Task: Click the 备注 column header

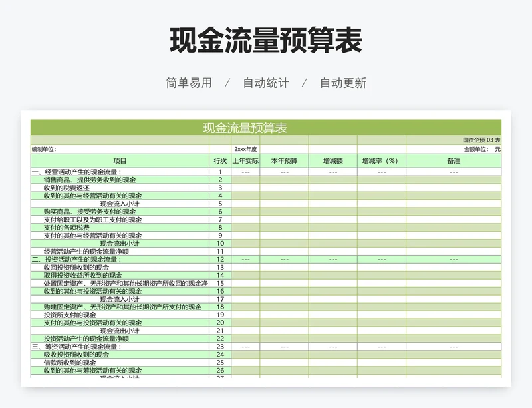Action: [454, 161]
